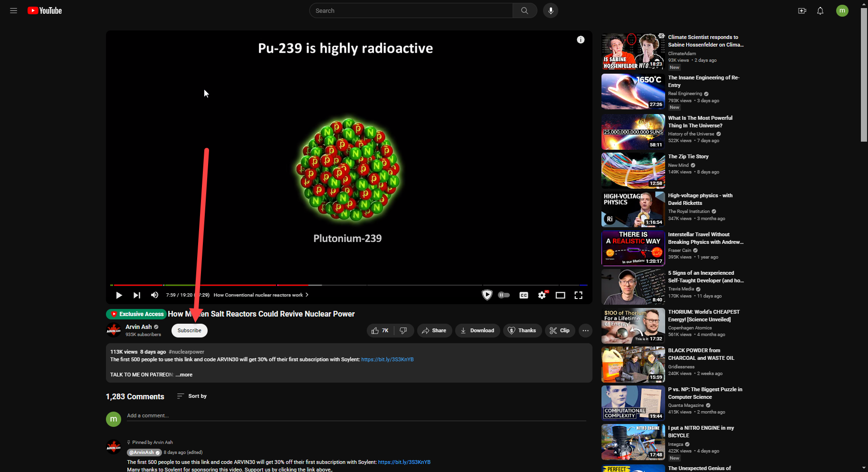Toggle theater mode view
868x472 pixels.
click(560, 295)
